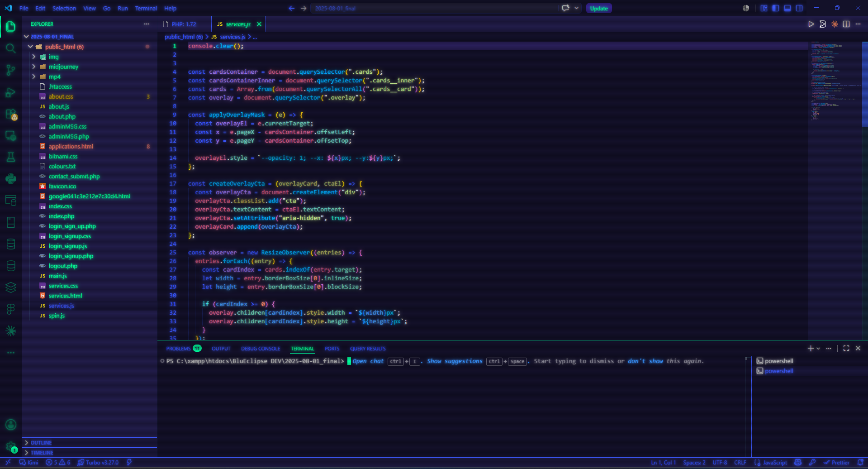Click "don't show" link in terminal
The image size is (868, 469).
pos(645,361)
